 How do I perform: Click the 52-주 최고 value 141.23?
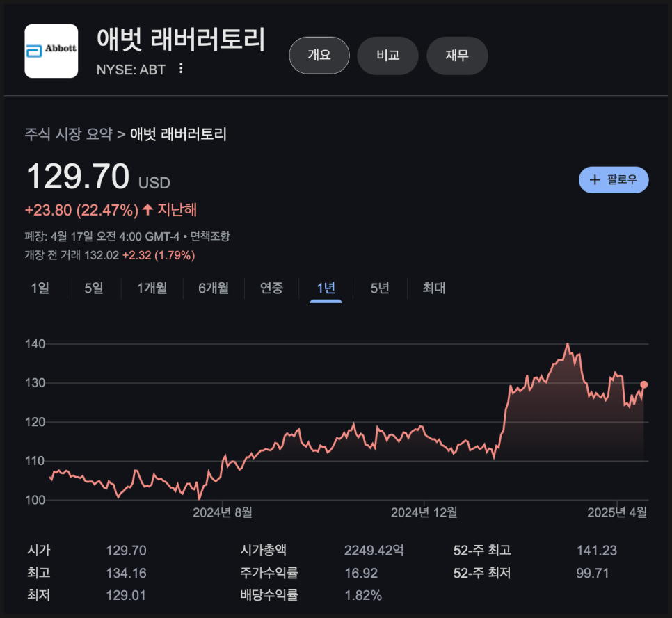597,551
